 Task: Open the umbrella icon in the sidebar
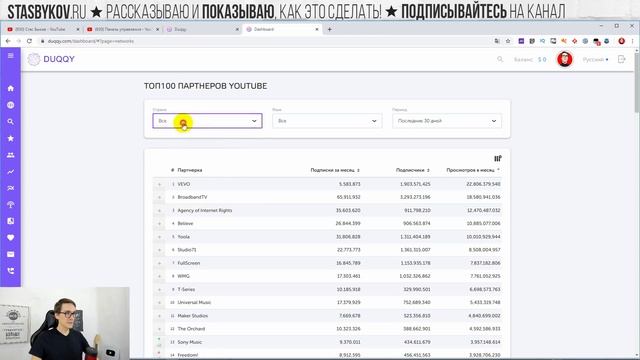[x=11, y=204]
